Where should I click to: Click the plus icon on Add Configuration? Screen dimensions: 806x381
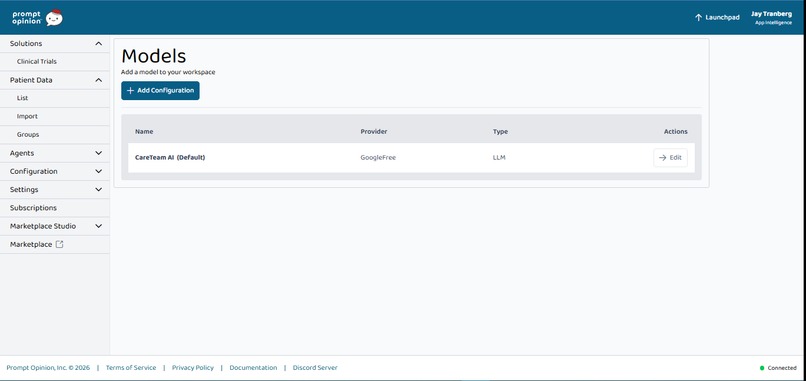[130, 90]
